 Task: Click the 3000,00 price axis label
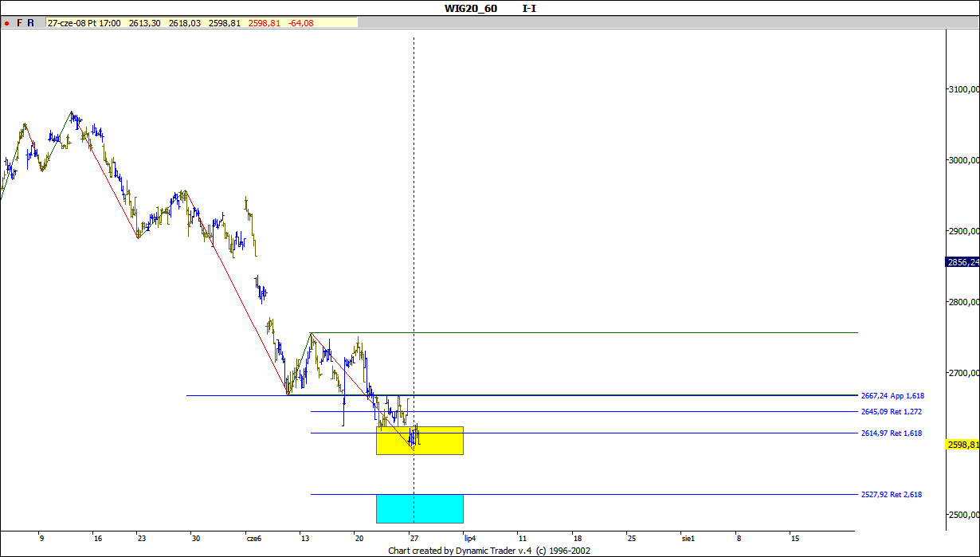(963, 160)
